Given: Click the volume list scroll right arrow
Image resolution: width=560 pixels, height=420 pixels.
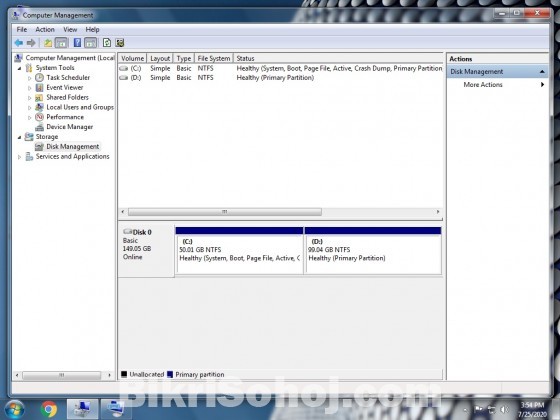Looking at the screenshot, I should 438,212.
